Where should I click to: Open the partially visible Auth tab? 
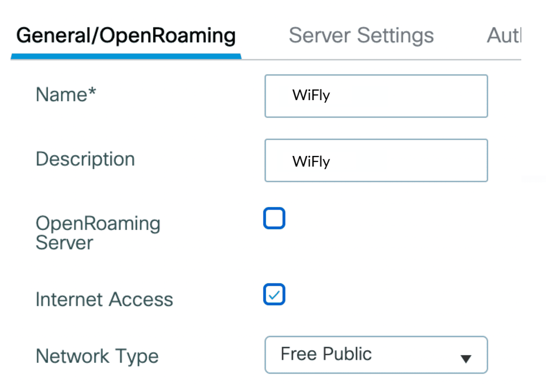(504, 36)
